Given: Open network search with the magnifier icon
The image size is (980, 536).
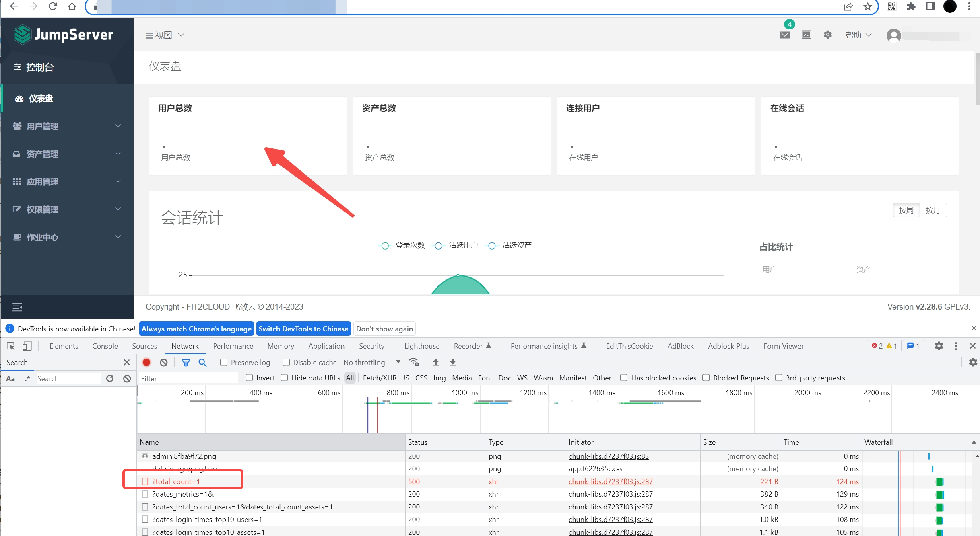Looking at the screenshot, I should [x=202, y=362].
